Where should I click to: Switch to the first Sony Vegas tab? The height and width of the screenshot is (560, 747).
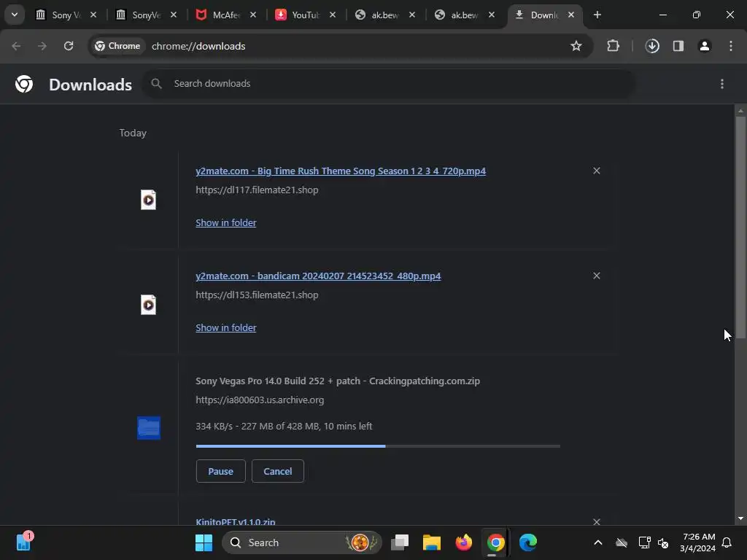tap(60, 15)
